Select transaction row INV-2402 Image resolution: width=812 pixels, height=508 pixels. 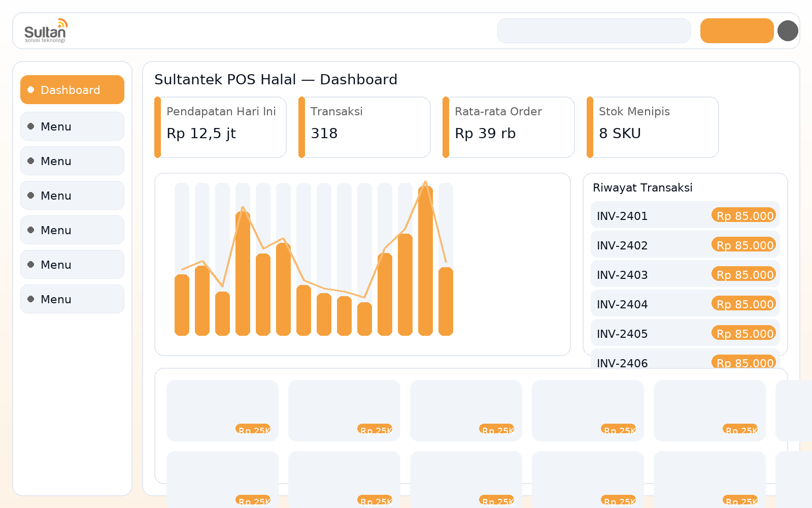(x=685, y=245)
